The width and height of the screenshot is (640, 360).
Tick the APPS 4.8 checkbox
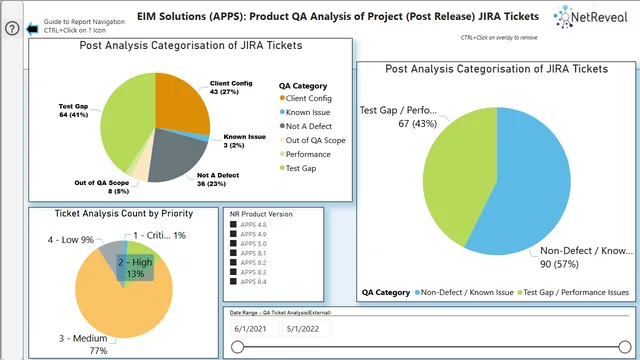(x=233, y=224)
